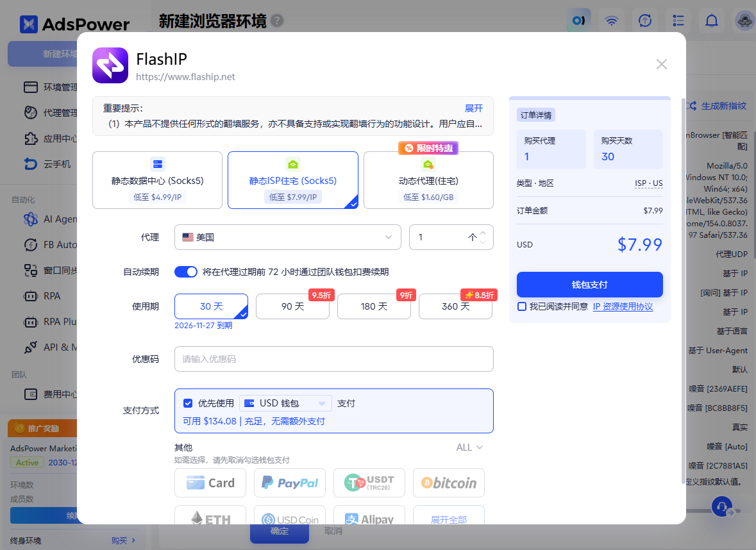756x550 pixels.
Task: Click the 环境管理 sidebar icon
Action: coord(31,87)
